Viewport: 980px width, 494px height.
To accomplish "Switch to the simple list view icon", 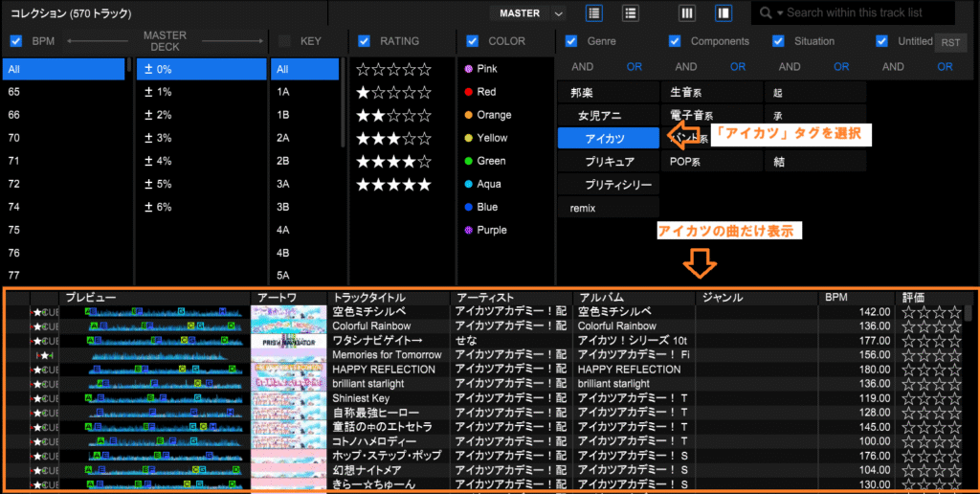I will point(631,13).
